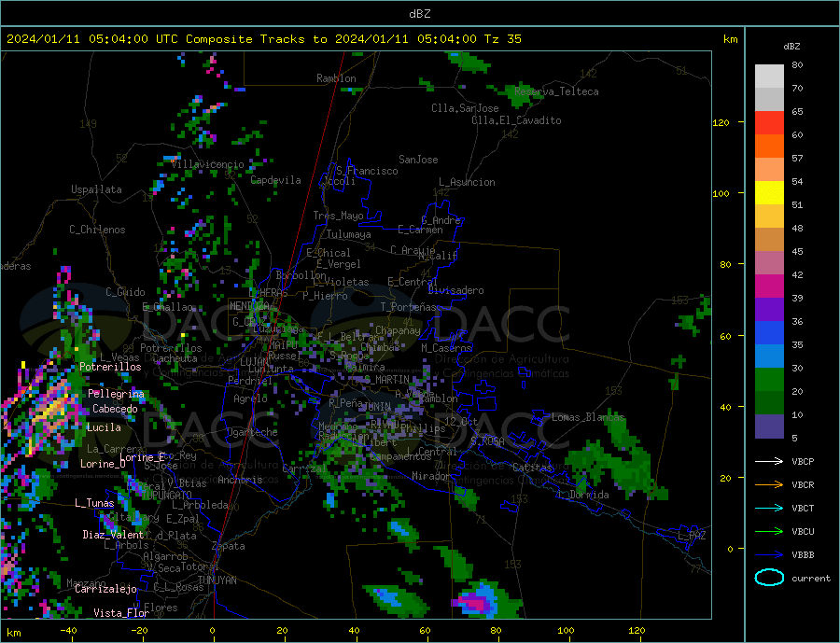Image resolution: width=840 pixels, height=643 pixels.
Task: Pick the red 60-65 dBZ swatch
Action: tap(769, 122)
